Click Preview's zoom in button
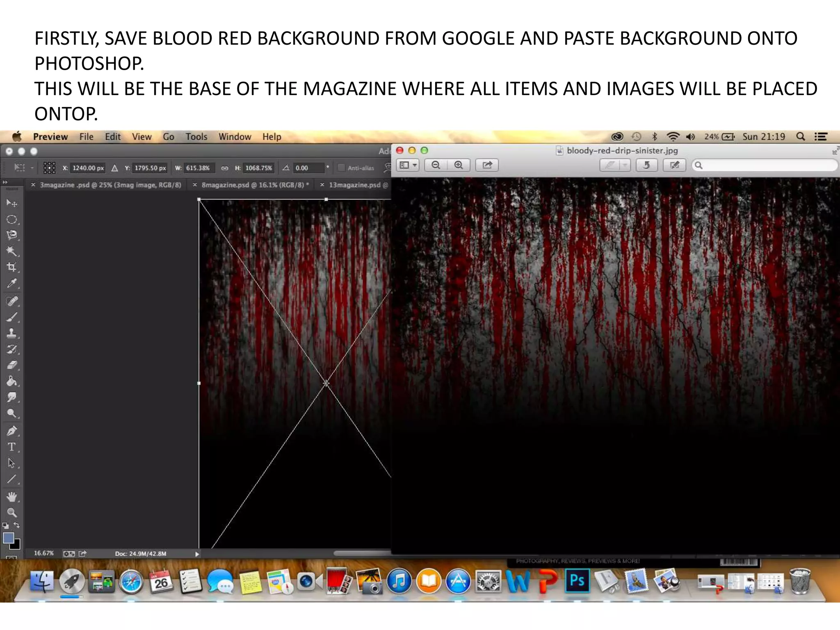 click(x=459, y=165)
